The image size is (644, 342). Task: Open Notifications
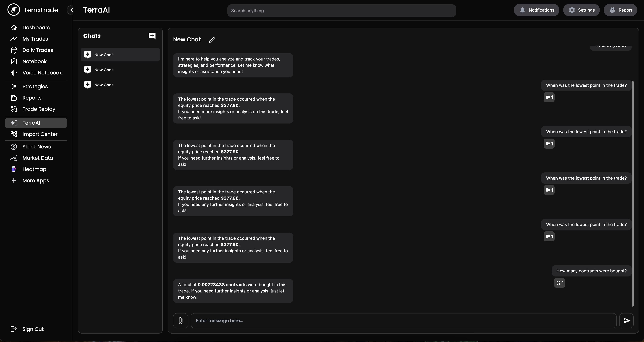(x=537, y=10)
